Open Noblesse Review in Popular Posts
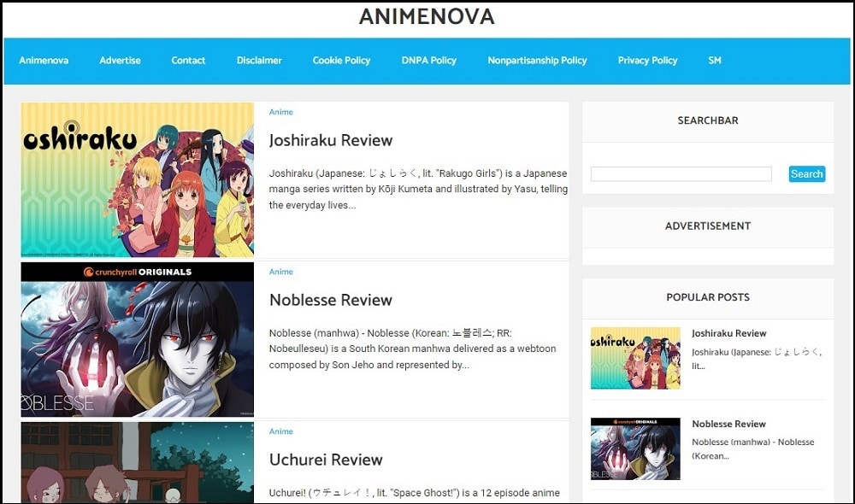 (x=728, y=424)
